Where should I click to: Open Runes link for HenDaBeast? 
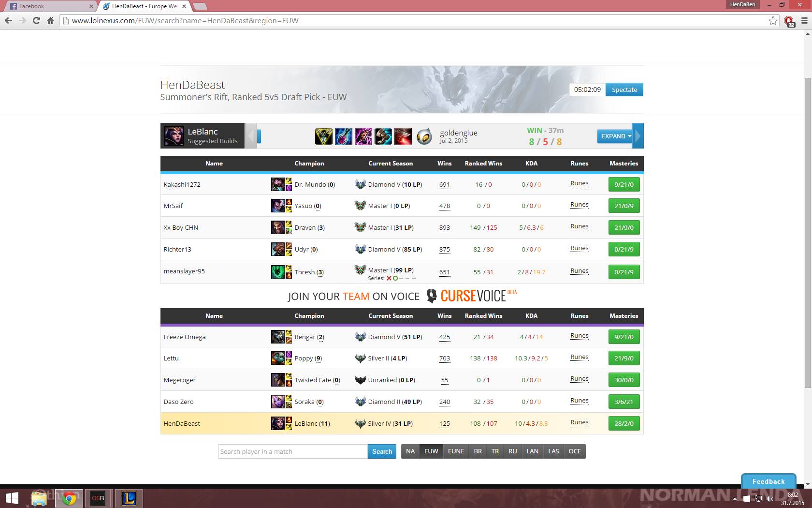point(580,422)
